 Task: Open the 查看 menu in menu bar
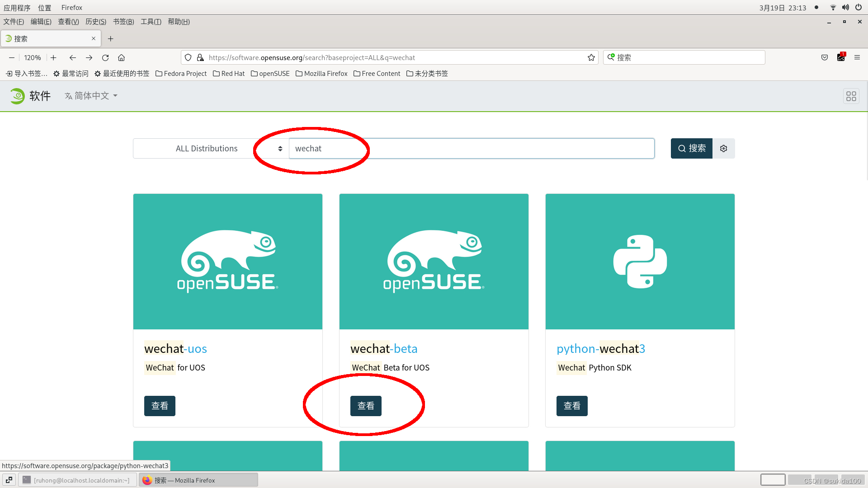[68, 22]
